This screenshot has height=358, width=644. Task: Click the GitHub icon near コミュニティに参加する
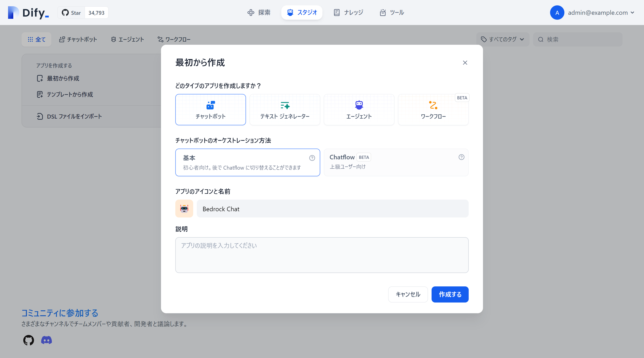pyautogui.click(x=28, y=340)
